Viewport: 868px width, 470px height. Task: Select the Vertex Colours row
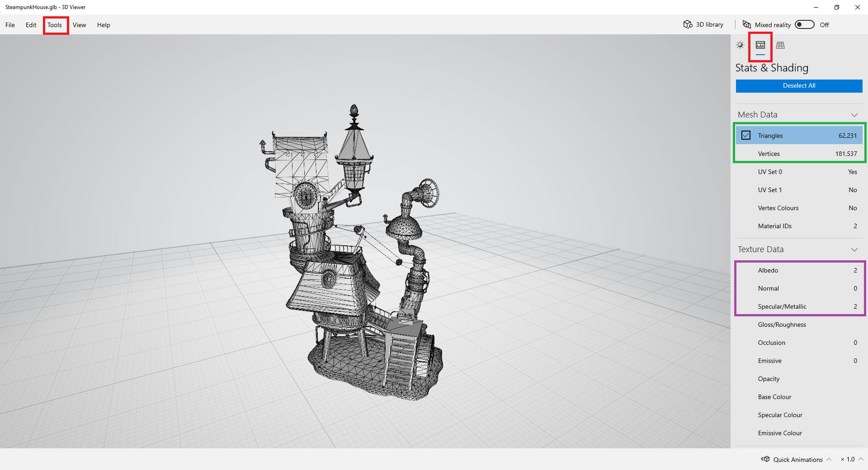pos(799,208)
